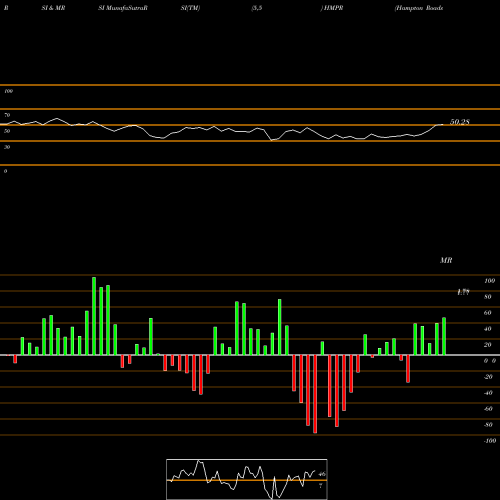Open the mini RSI thumbnail chart at the bottom
Image resolution: width=500 pixels, height=500 pixels.
247,479
